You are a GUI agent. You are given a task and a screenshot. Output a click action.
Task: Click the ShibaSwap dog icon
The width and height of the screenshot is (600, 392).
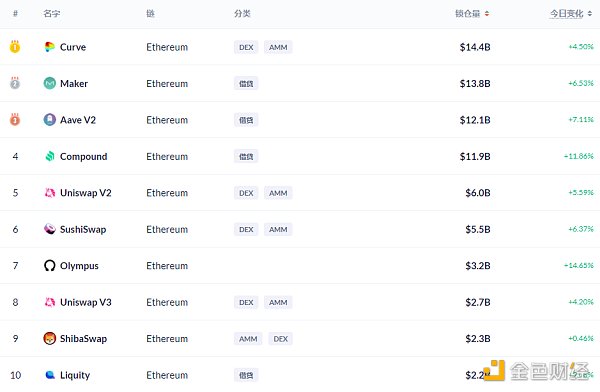(49, 338)
